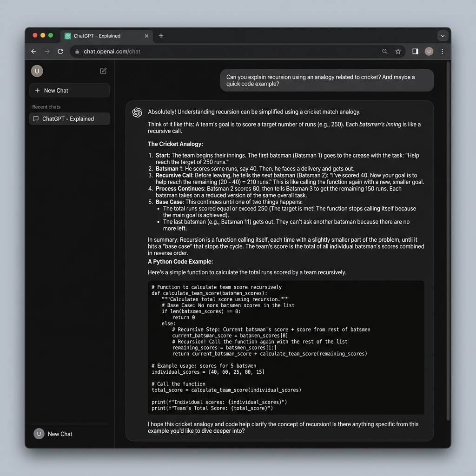Click the plus icon in New Chat button
This screenshot has height=476, width=476.
click(37, 91)
